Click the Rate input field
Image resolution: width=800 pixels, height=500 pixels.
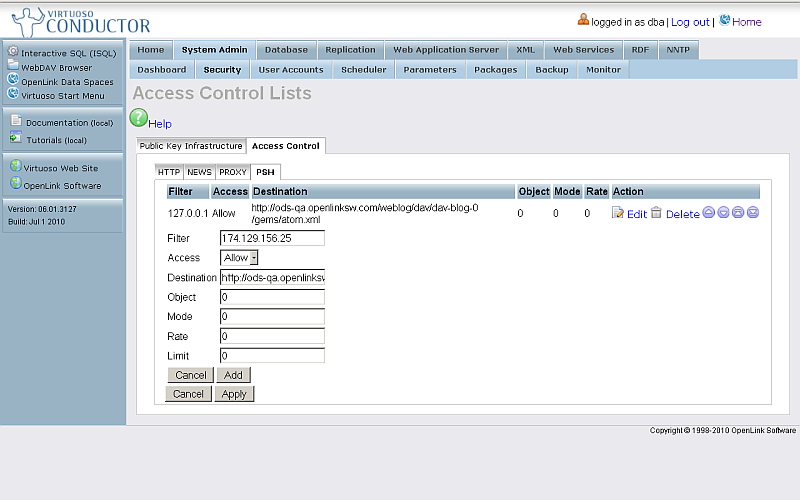tap(272, 336)
